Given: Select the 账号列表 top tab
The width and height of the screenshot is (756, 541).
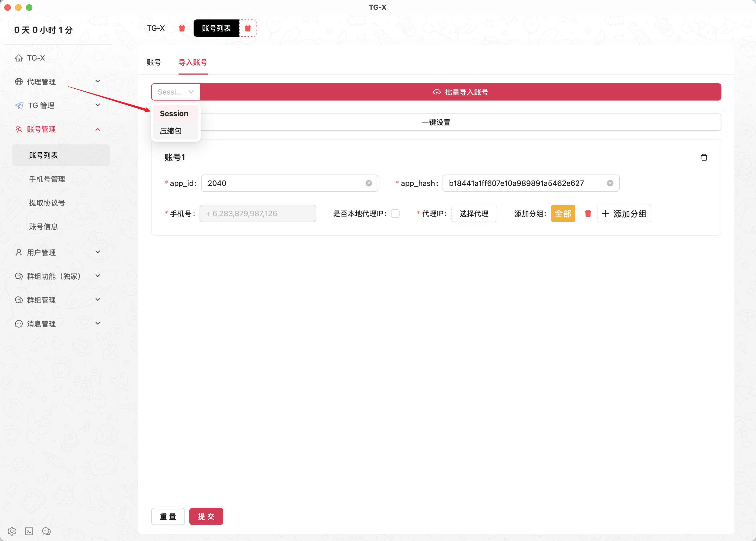Looking at the screenshot, I should point(216,28).
